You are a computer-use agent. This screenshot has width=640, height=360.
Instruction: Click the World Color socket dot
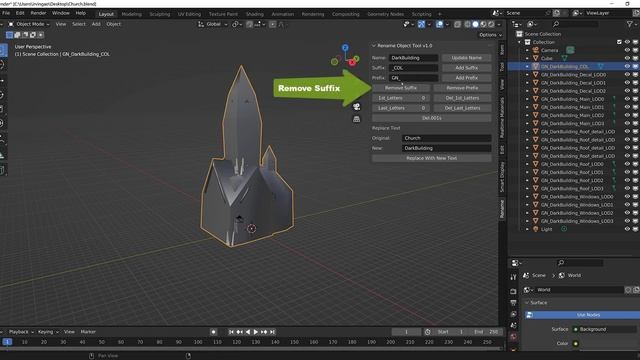coord(576,344)
